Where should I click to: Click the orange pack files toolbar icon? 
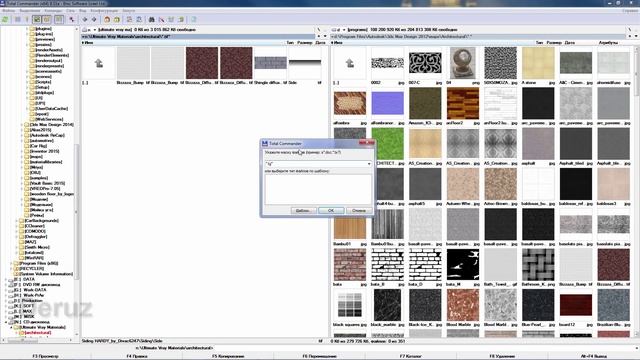(107, 19)
